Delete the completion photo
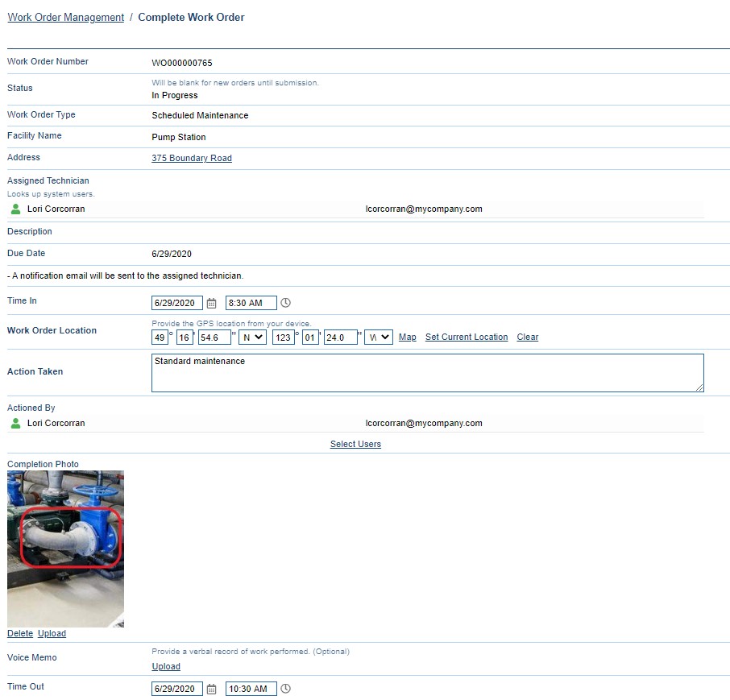This screenshot has width=730, height=700. [x=19, y=633]
